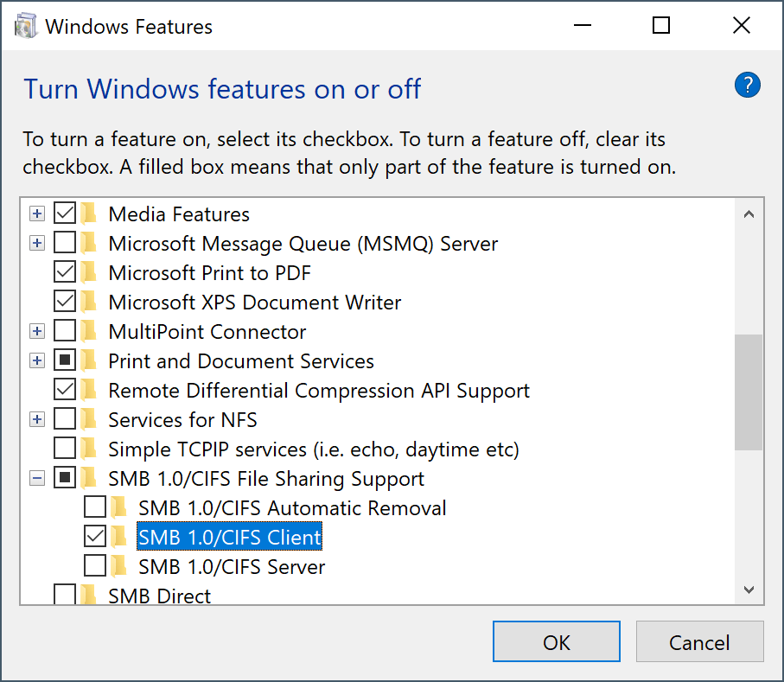The width and height of the screenshot is (784, 682).
Task: Enable the Services for NFS checkbox
Action: pyautogui.click(x=65, y=419)
